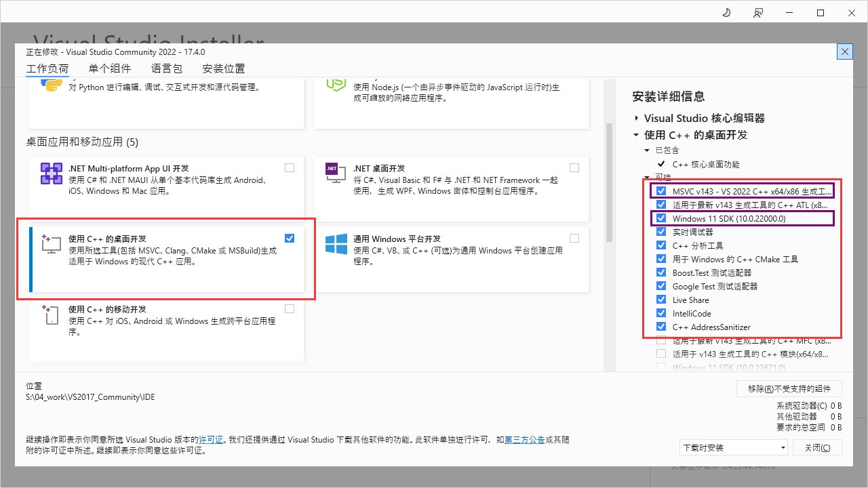This screenshot has height=488, width=868.
Task: Enable the .NET Multi-platform App UI 开发 checkbox
Action: [x=290, y=167]
